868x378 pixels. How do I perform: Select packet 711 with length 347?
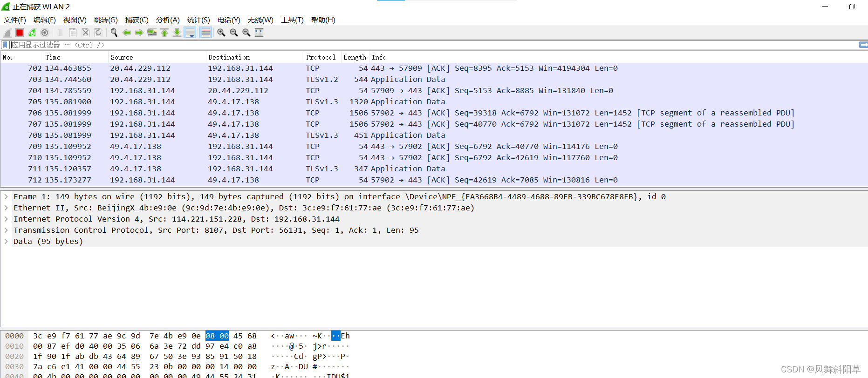[434, 169]
